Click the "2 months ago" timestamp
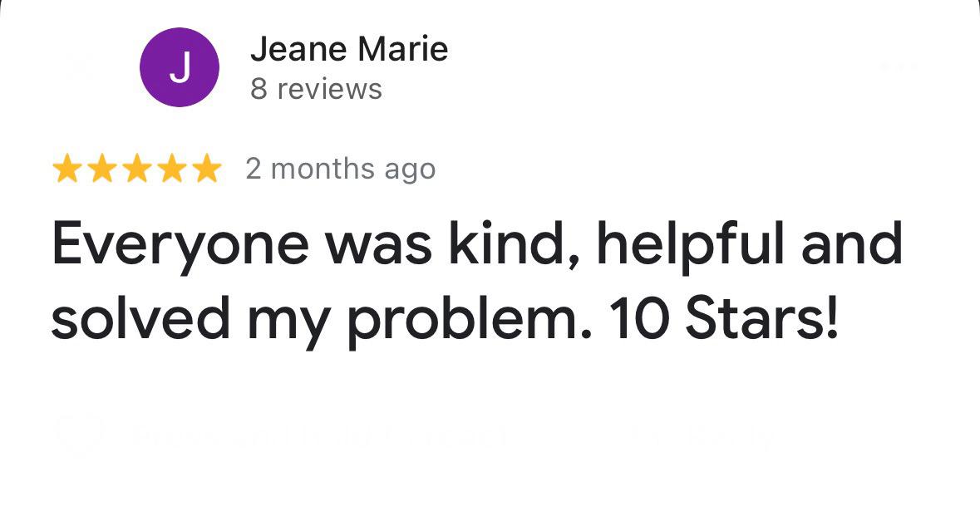The height and width of the screenshot is (511, 980). 340,170
